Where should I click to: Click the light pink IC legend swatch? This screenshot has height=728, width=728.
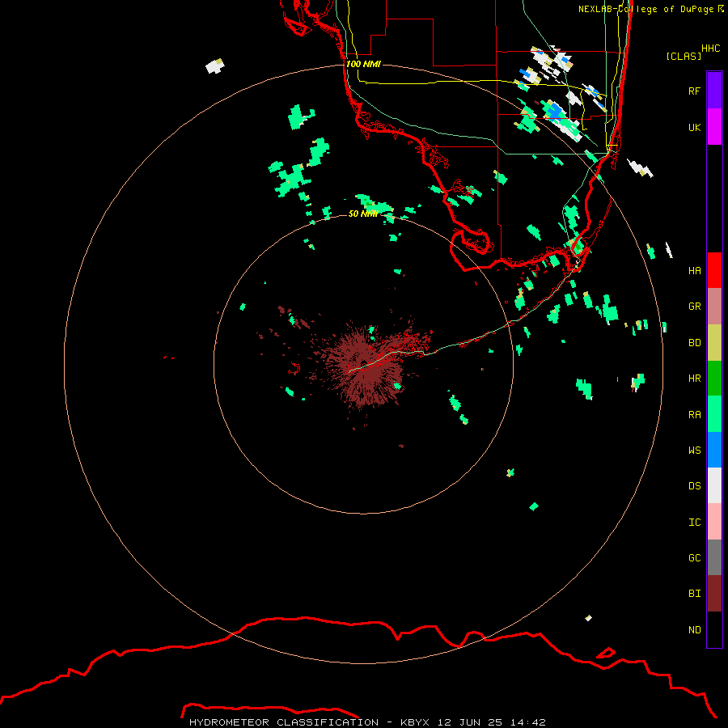(714, 522)
